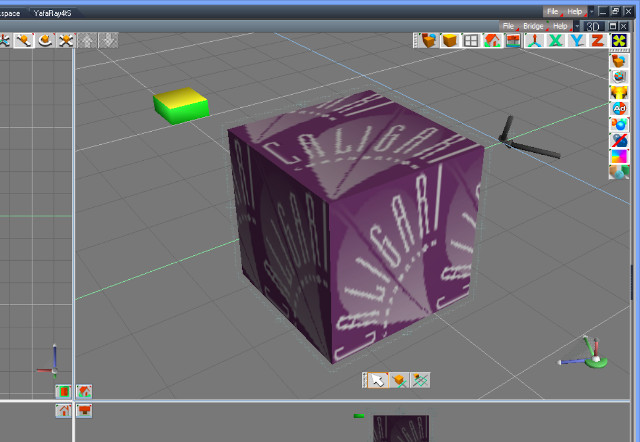The width and height of the screenshot is (640, 442).
Task: Click the small green bar in bottom pane
Action: tap(359, 416)
